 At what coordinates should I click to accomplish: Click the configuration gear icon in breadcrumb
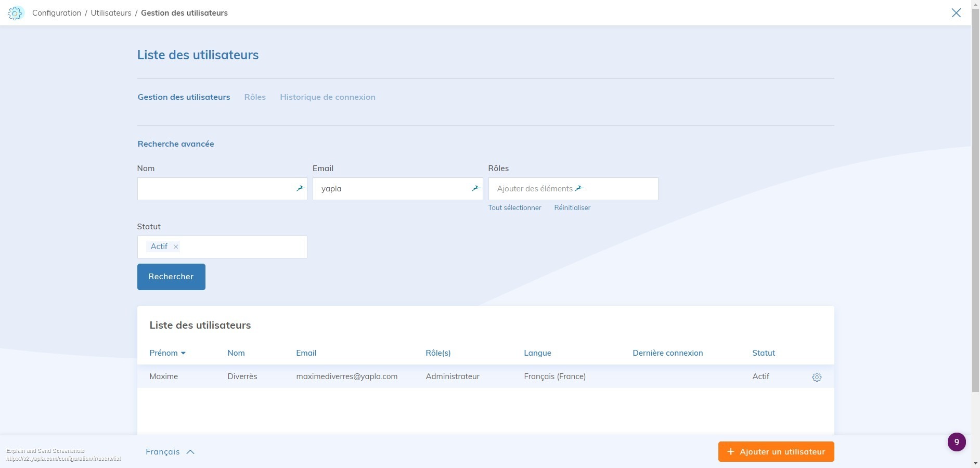(x=16, y=13)
